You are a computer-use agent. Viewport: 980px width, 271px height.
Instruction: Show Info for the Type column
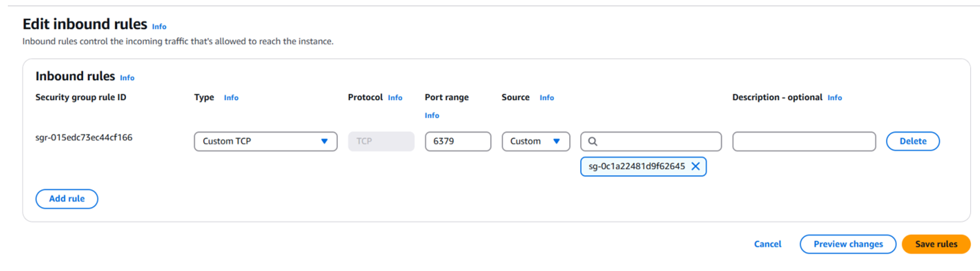(231, 98)
